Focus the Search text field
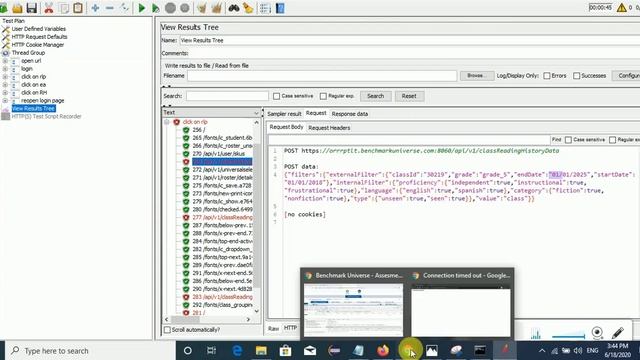This screenshot has height=360, width=640. click(227, 96)
